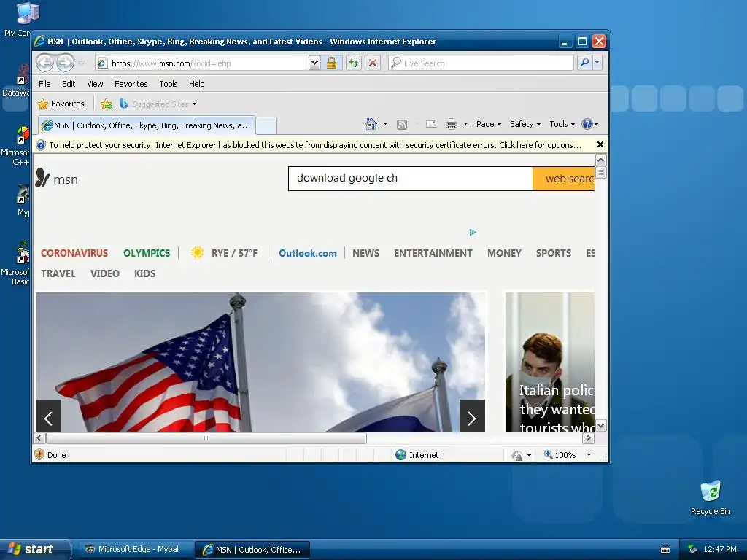
Task: Open the Page command menu
Action: pyautogui.click(x=489, y=124)
